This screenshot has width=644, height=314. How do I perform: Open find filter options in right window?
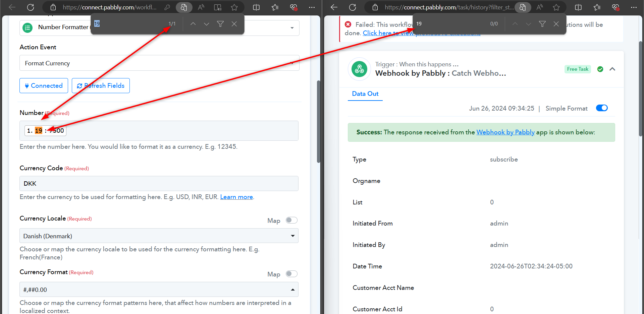click(542, 24)
